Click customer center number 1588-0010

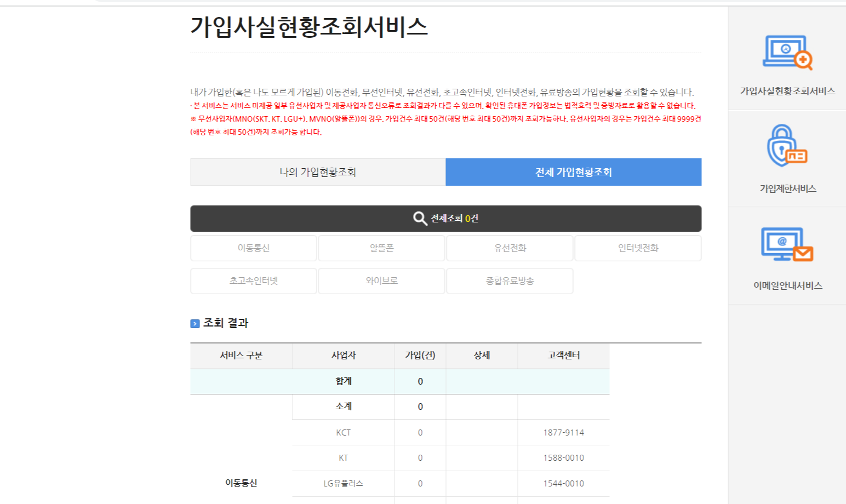564,458
